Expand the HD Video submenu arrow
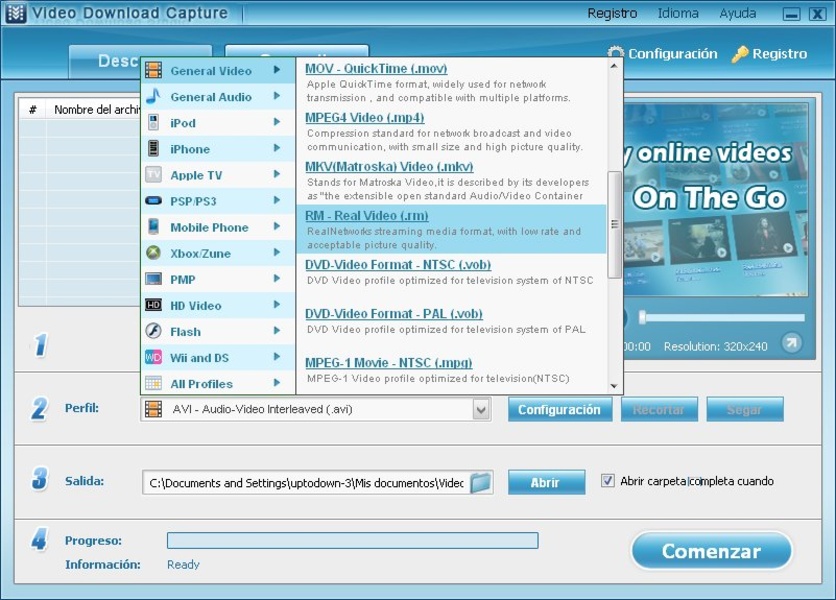Image resolution: width=836 pixels, height=600 pixels. tap(277, 304)
